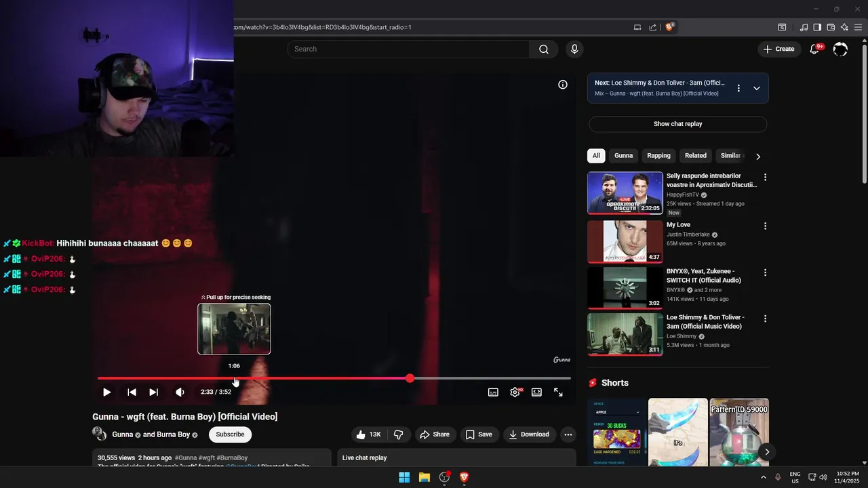Open File Explorer from the taskbar

click(425, 477)
